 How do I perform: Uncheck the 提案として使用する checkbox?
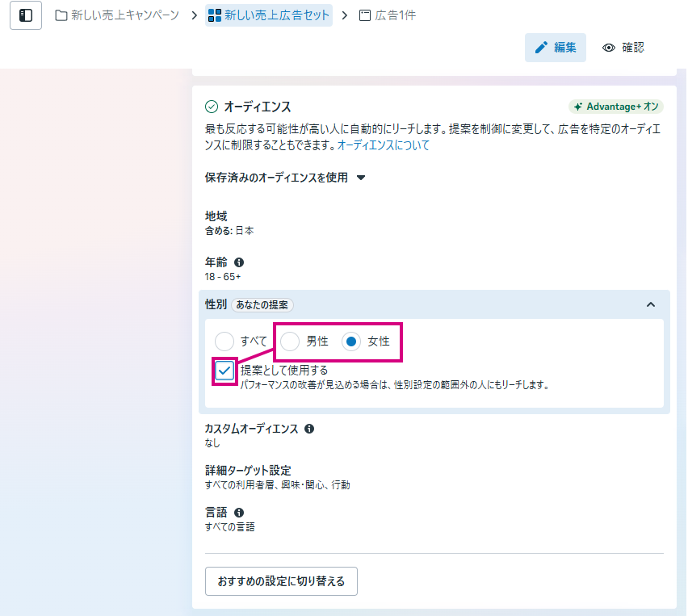[x=224, y=371]
